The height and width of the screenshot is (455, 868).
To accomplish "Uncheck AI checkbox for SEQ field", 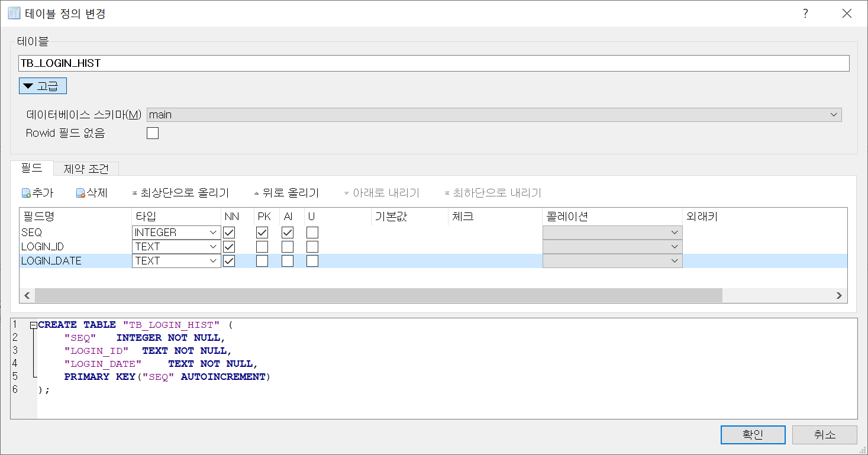I will pyautogui.click(x=288, y=233).
